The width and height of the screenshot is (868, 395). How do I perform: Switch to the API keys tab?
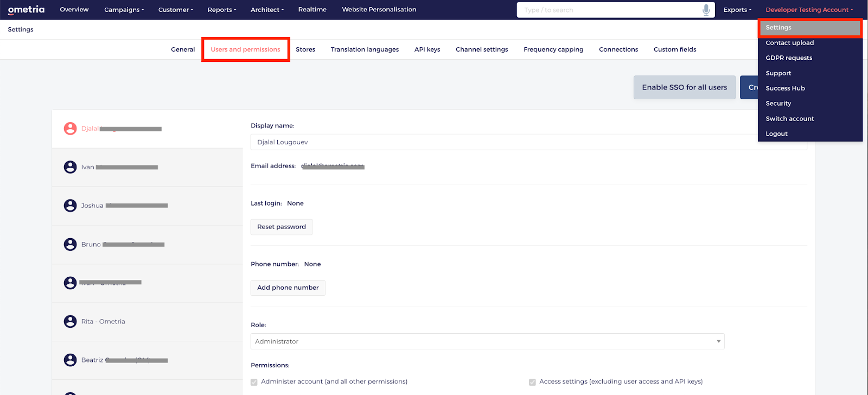click(427, 49)
